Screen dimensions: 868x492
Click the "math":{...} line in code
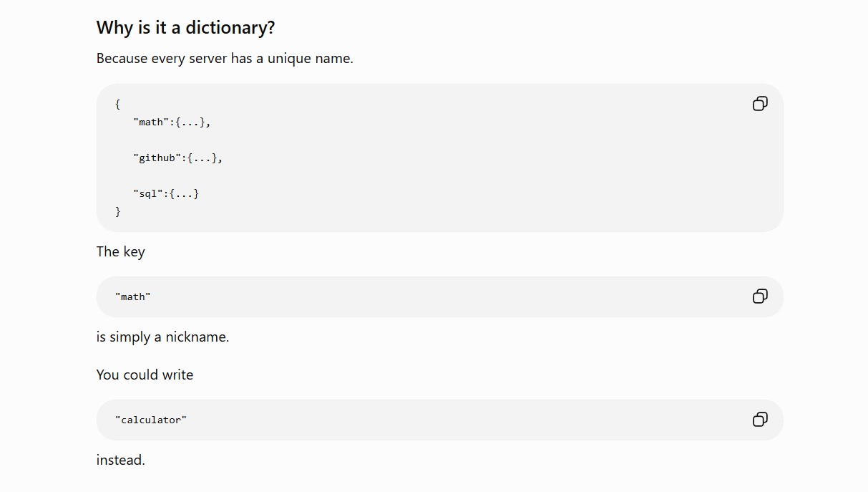tap(172, 122)
